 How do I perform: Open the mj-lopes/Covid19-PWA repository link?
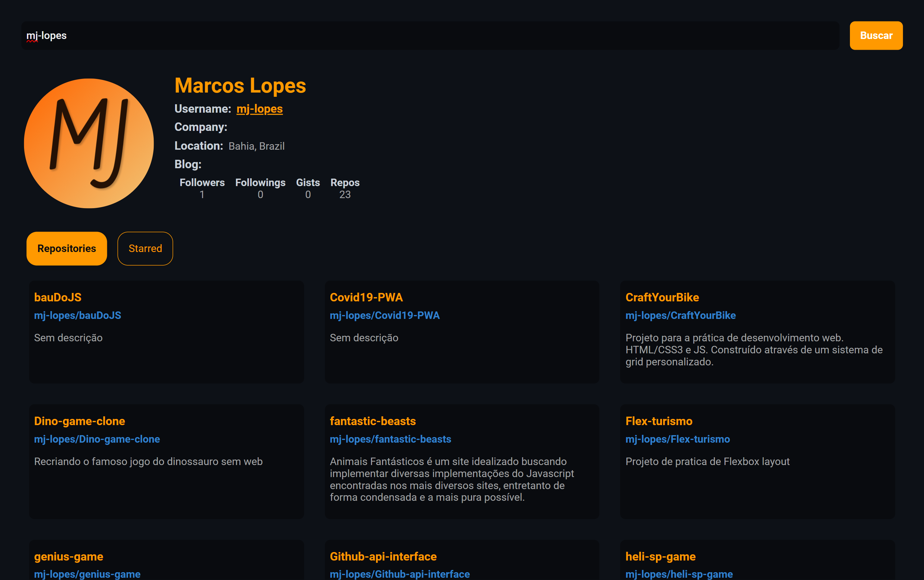coord(384,315)
